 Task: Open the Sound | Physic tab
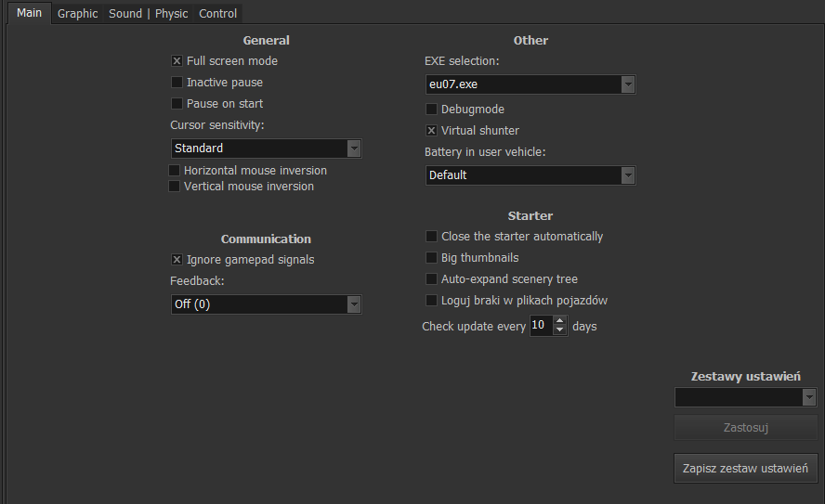[x=148, y=14]
